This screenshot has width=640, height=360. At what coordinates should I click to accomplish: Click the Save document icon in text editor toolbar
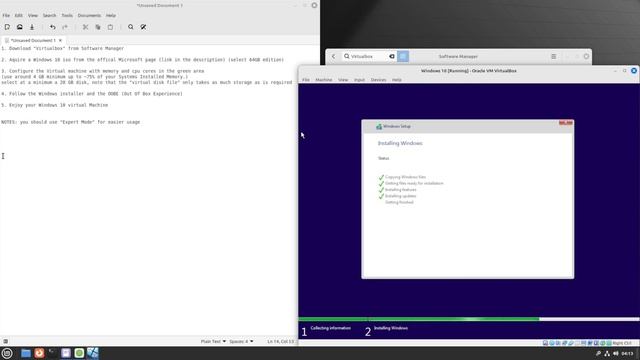click(32, 27)
